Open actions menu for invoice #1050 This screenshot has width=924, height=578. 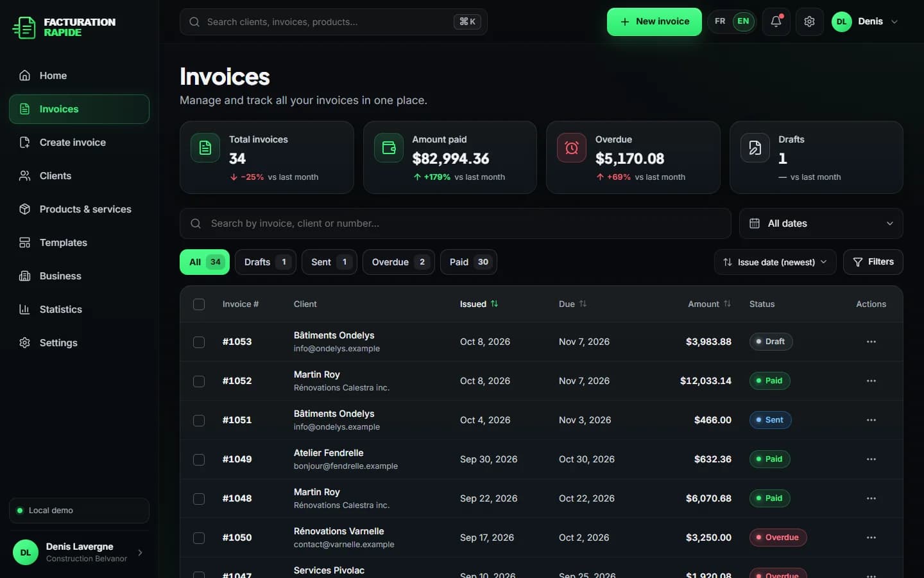[871, 538]
